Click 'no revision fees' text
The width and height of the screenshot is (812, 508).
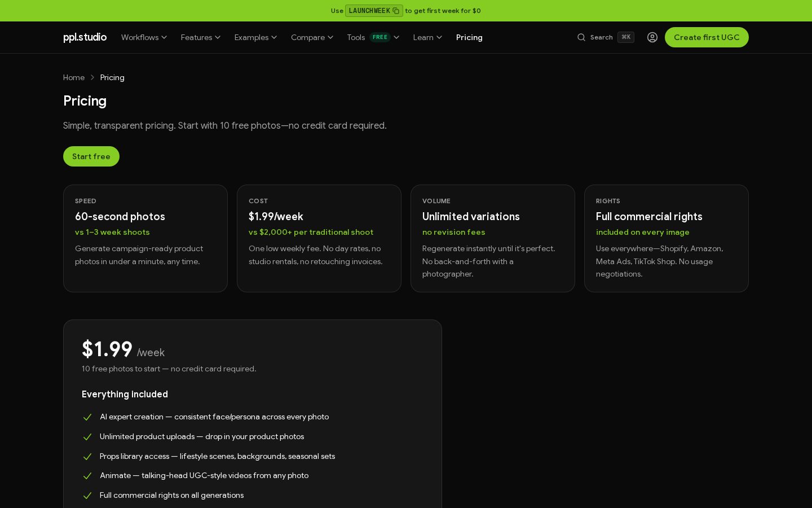pos(454,232)
